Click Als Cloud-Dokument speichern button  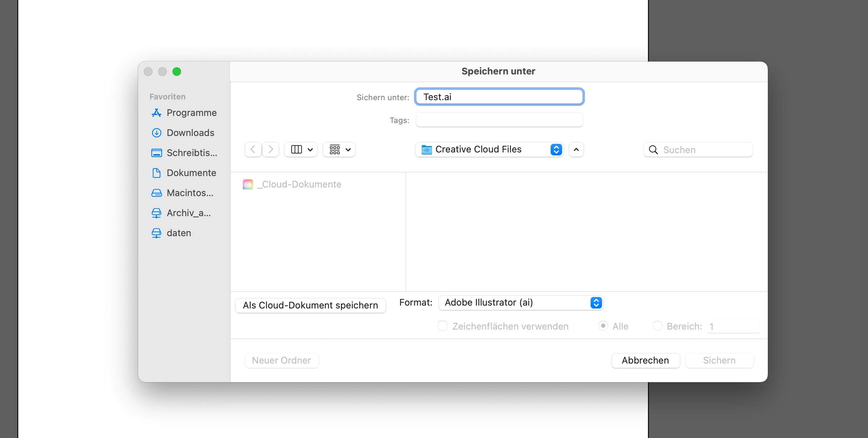[x=310, y=305]
